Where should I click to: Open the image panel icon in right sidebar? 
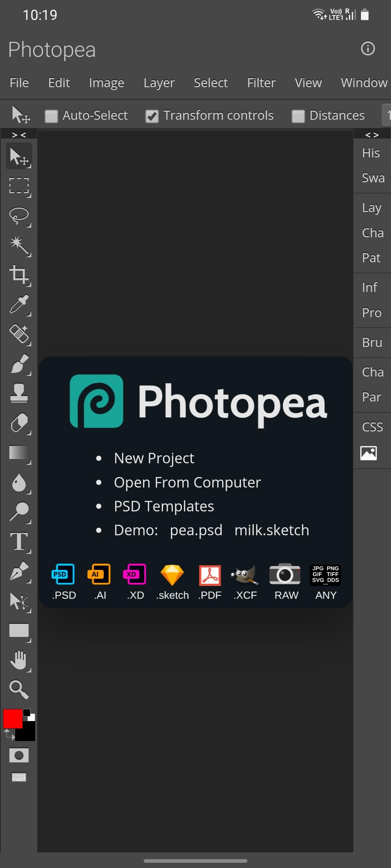(x=369, y=453)
